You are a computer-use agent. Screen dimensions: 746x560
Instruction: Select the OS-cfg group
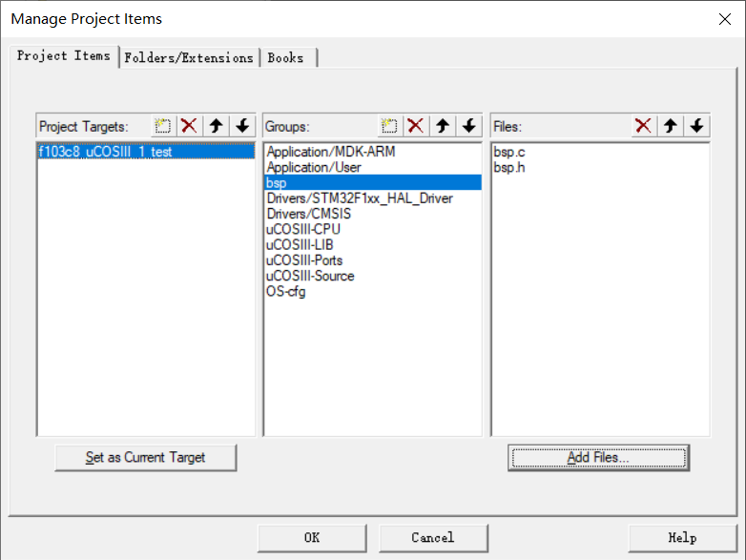(373, 292)
